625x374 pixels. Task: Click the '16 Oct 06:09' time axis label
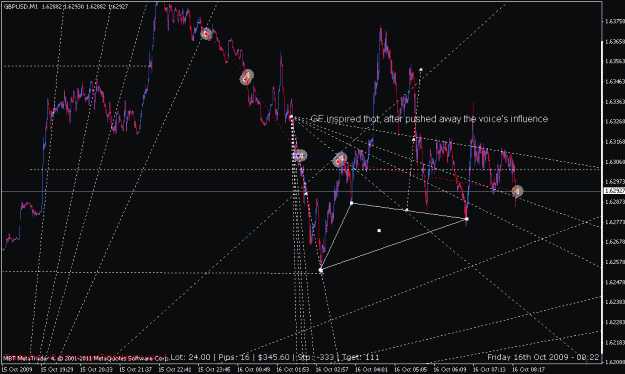pos(450,370)
